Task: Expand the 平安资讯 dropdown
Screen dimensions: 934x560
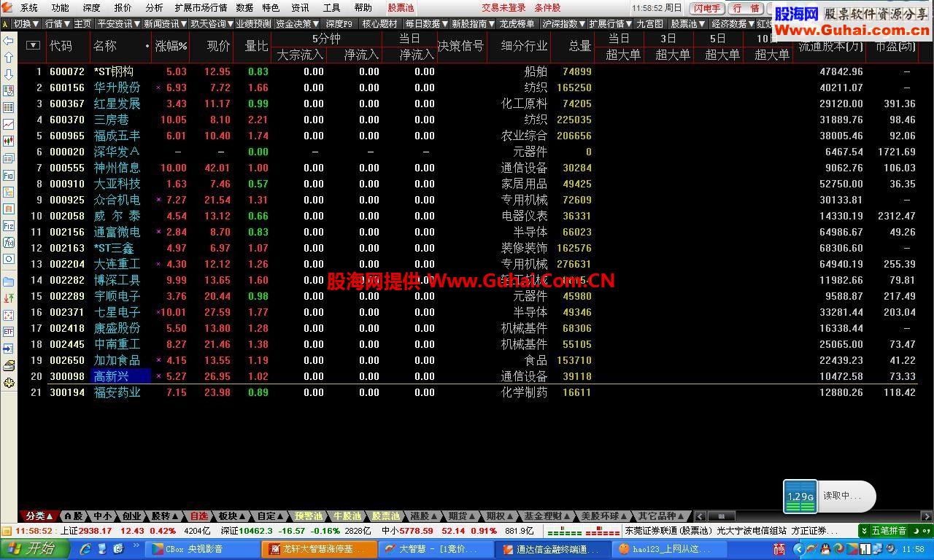Action: coord(118,23)
